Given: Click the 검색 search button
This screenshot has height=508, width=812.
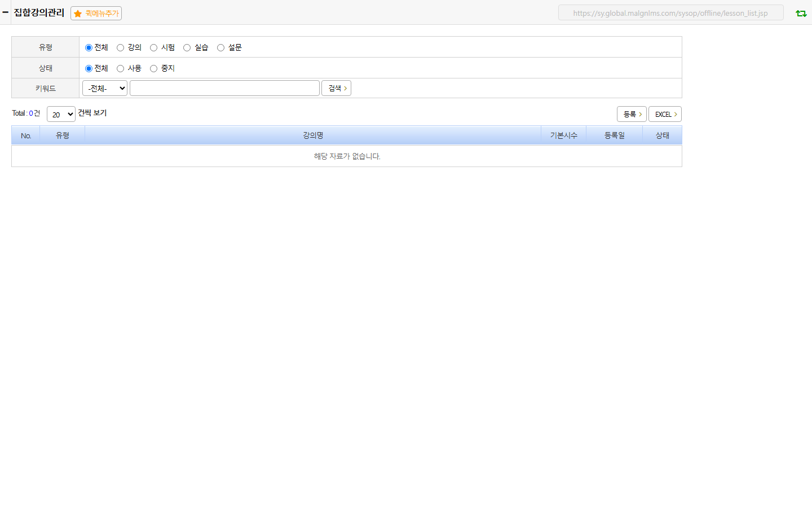Looking at the screenshot, I should (336, 88).
